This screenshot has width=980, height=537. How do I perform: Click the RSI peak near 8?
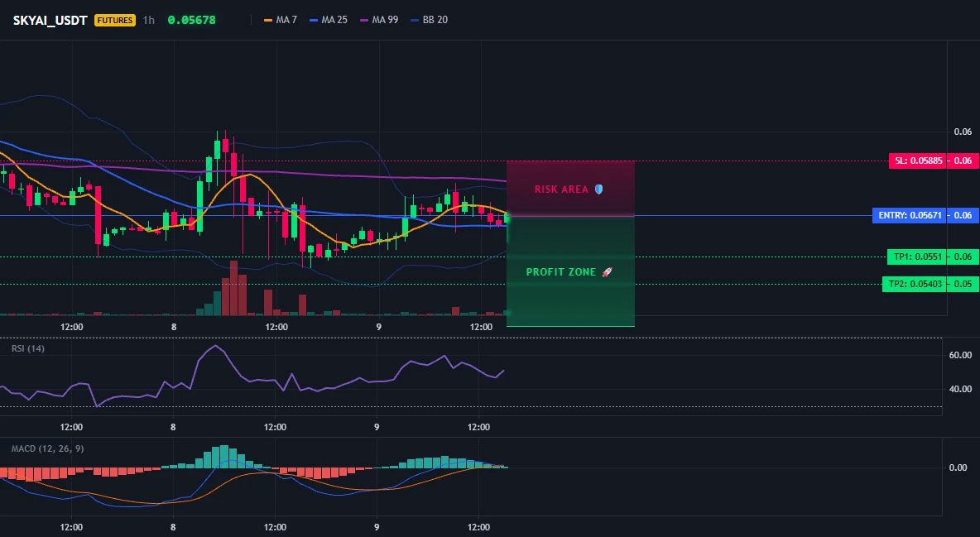click(216, 346)
